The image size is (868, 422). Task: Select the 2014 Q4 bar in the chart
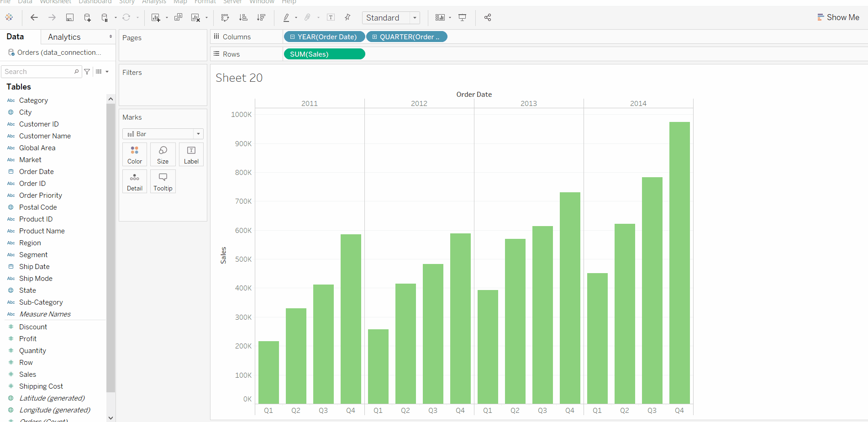(679, 263)
